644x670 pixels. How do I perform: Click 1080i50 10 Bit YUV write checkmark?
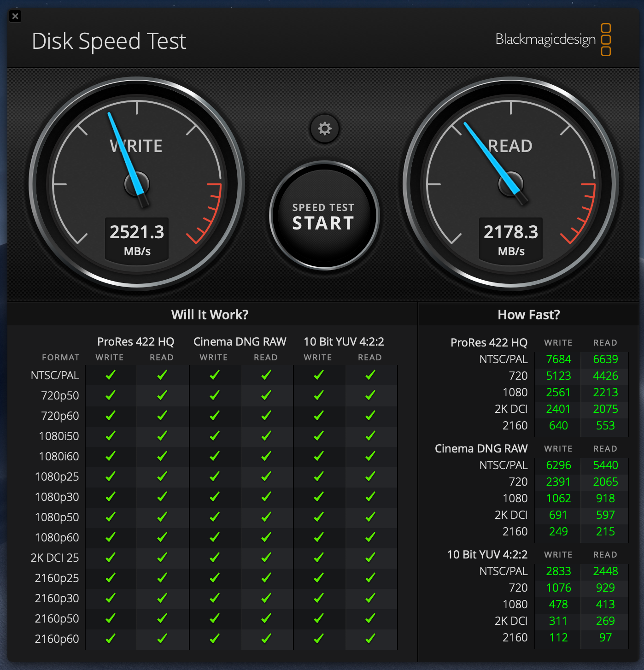[319, 436]
